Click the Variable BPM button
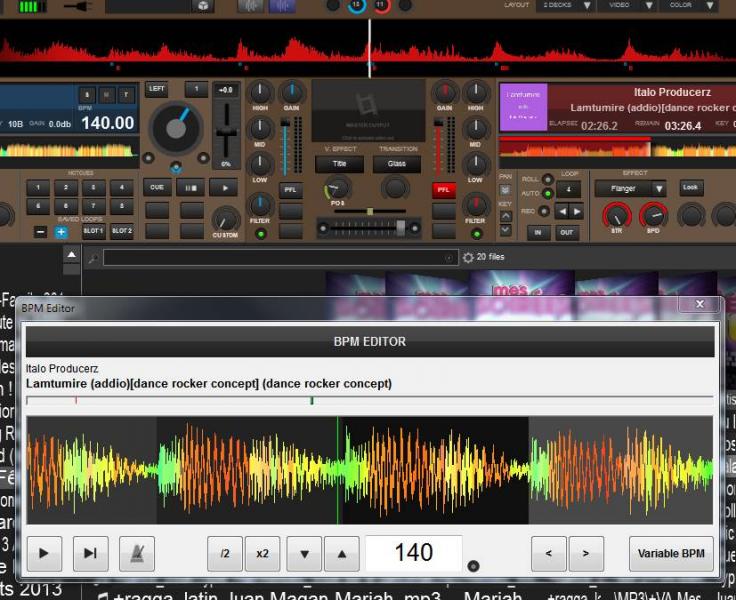Viewport: 736px width, 600px height. click(671, 553)
